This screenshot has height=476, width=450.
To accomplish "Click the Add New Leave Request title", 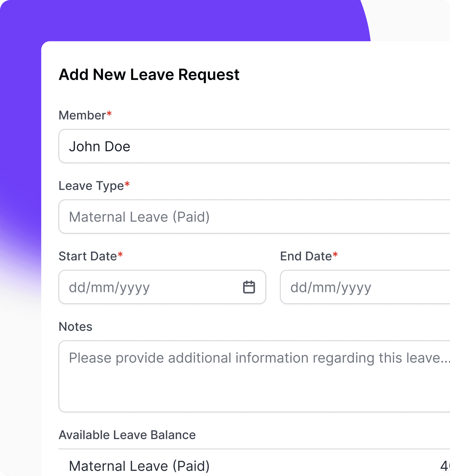I will click(x=149, y=75).
